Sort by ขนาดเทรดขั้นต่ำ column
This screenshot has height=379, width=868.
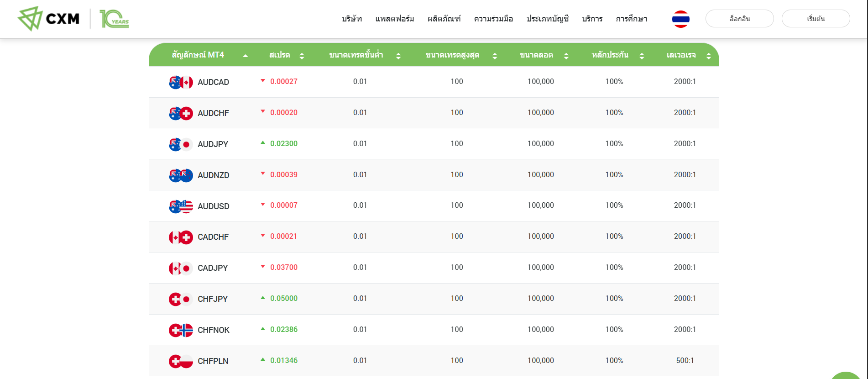click(x=398, y=56)
